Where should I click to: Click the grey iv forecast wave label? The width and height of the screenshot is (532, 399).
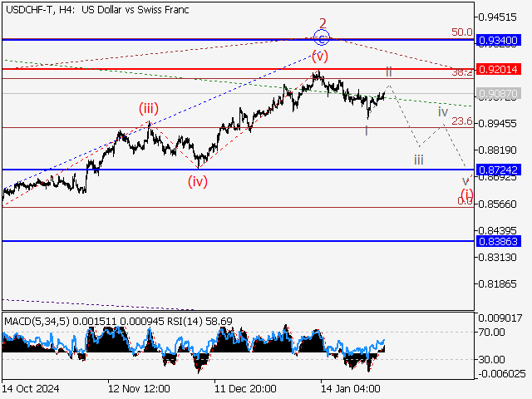point(443,111)
